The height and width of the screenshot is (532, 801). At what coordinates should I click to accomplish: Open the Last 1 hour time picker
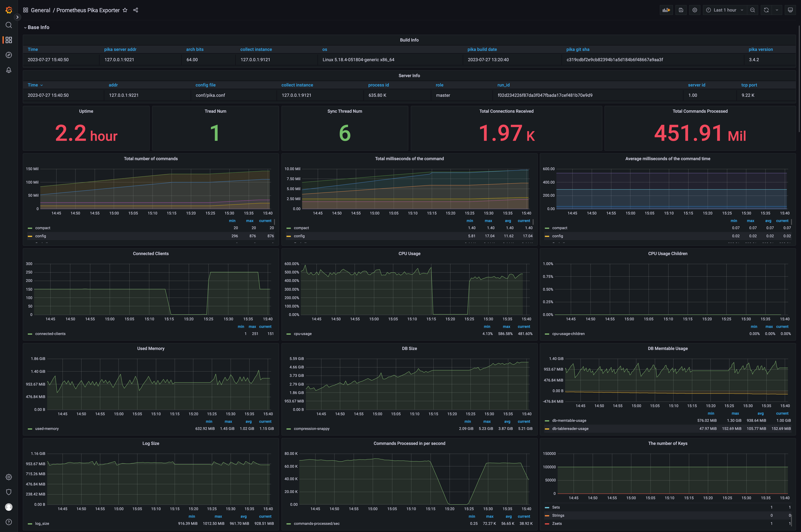(725, 10)
